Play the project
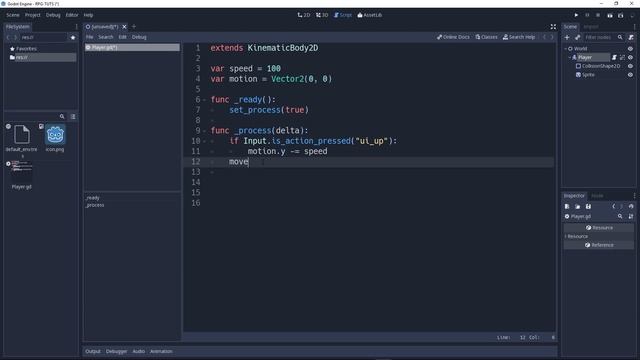Screen dimensions: 640x360 pos(576,15)
